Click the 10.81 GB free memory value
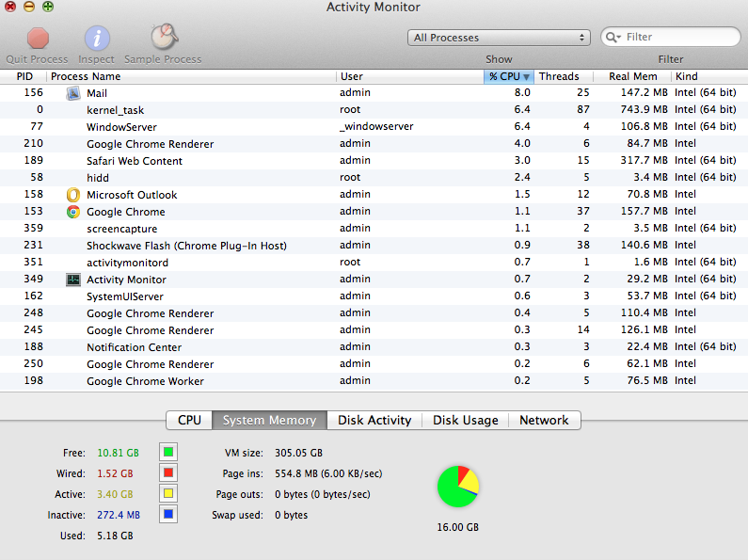 118,453
